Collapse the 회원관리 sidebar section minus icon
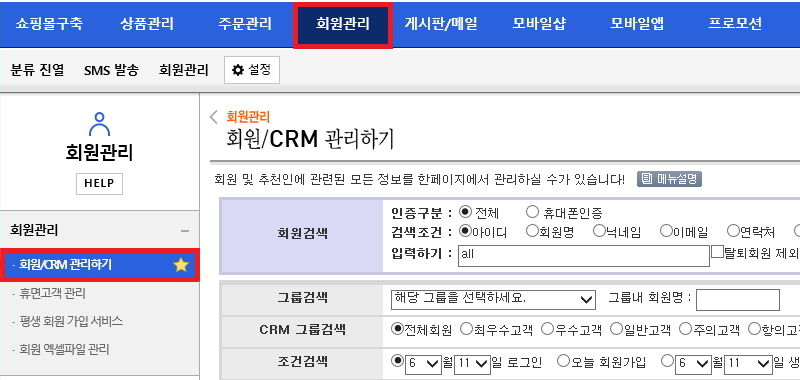 click(x=185, y=231)
